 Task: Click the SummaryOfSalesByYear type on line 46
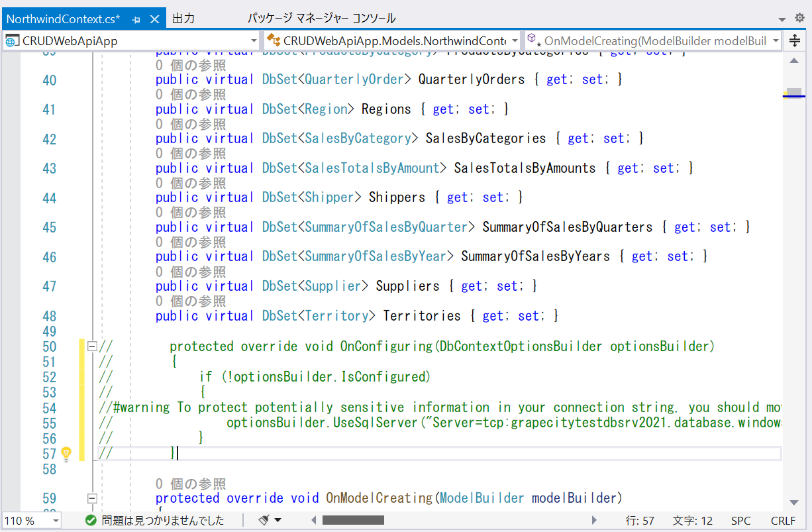pos(376,256)
